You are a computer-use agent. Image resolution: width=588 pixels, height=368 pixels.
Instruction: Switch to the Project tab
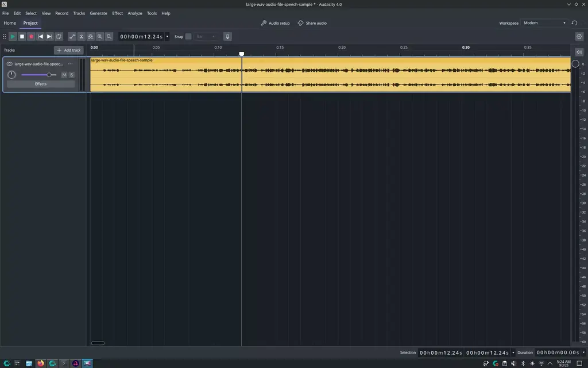(30, 23)
